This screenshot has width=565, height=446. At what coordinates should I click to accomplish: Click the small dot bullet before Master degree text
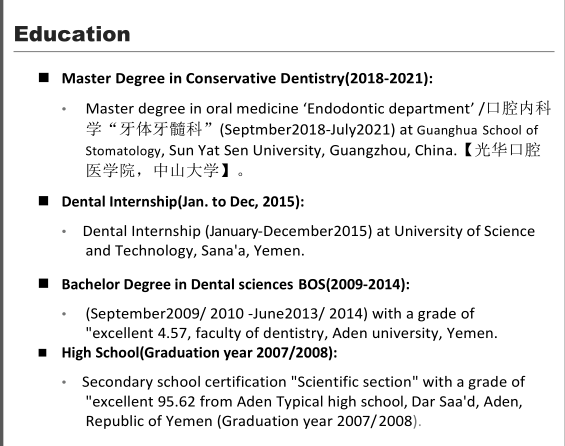[64, 109]
